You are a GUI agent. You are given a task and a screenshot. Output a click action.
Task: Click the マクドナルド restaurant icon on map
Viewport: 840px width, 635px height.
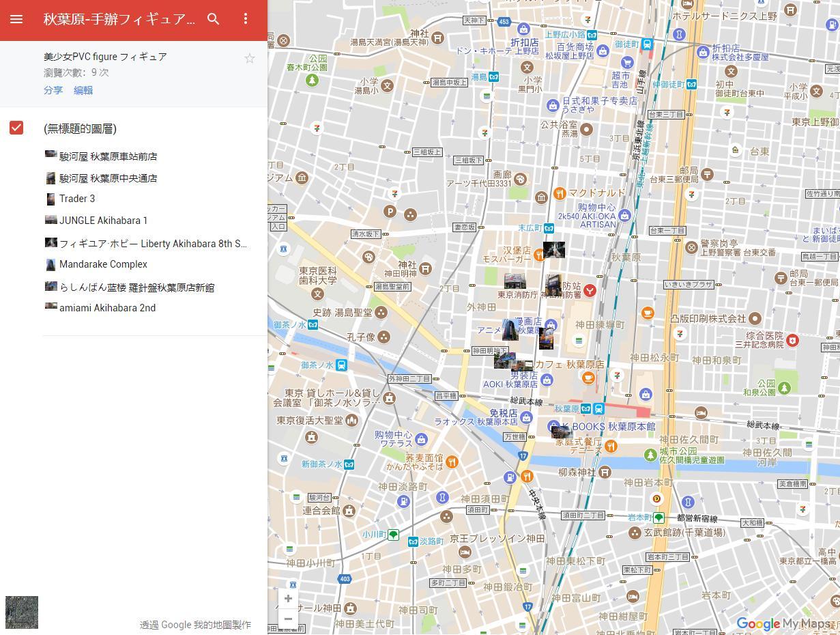(560, 193)
